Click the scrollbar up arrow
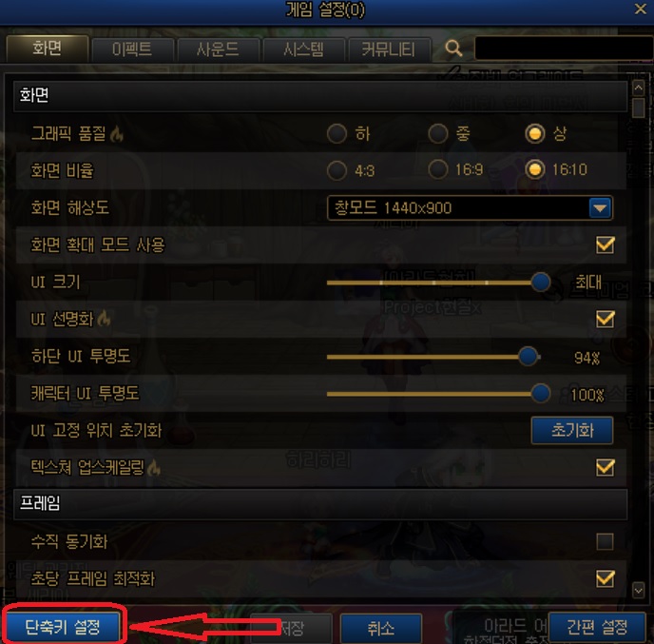654x644 pixels. [638, 88]
